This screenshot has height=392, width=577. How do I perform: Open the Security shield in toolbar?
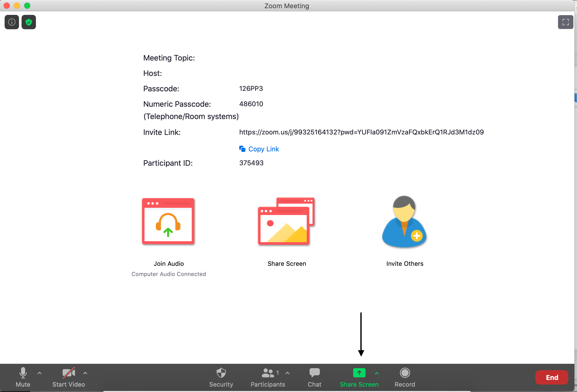(221, 377)
